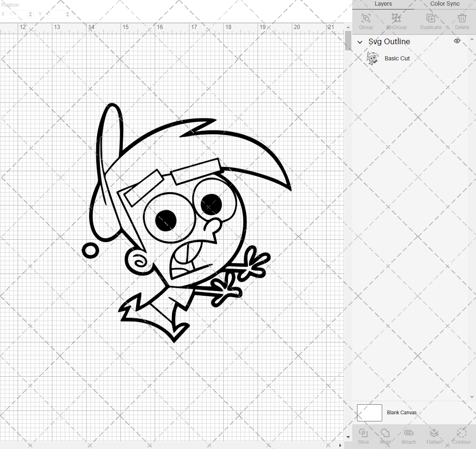Viewport: 476px width, 449px height.
Task: Open the Layers tab
Action: tap(383, 4)
